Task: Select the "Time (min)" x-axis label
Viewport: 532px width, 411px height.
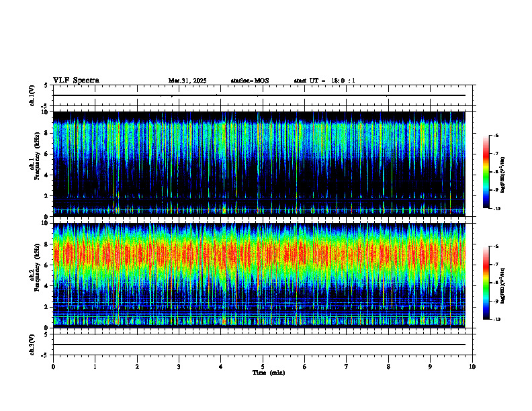Action: (269, 373)
